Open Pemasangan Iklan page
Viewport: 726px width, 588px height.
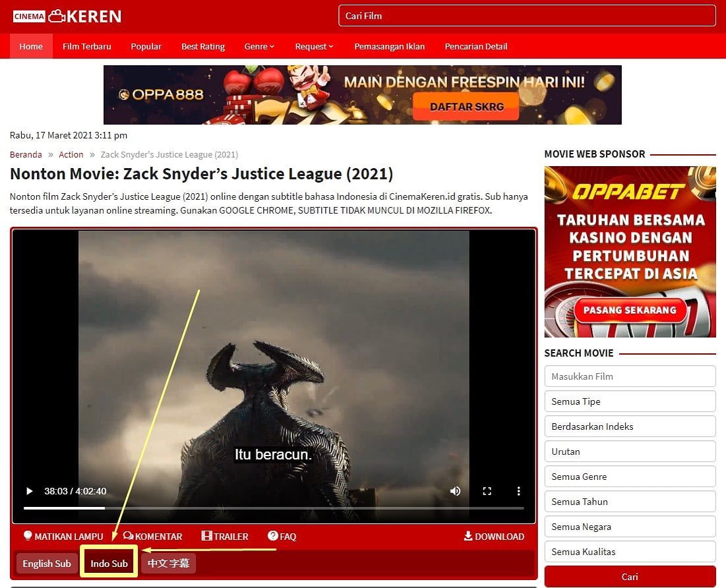point(390,46)
